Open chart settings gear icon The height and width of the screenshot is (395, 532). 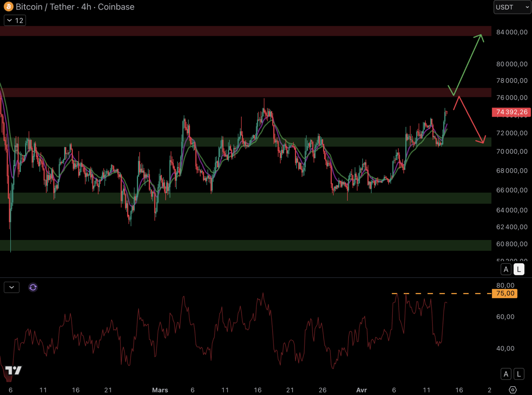click(513, 390)
